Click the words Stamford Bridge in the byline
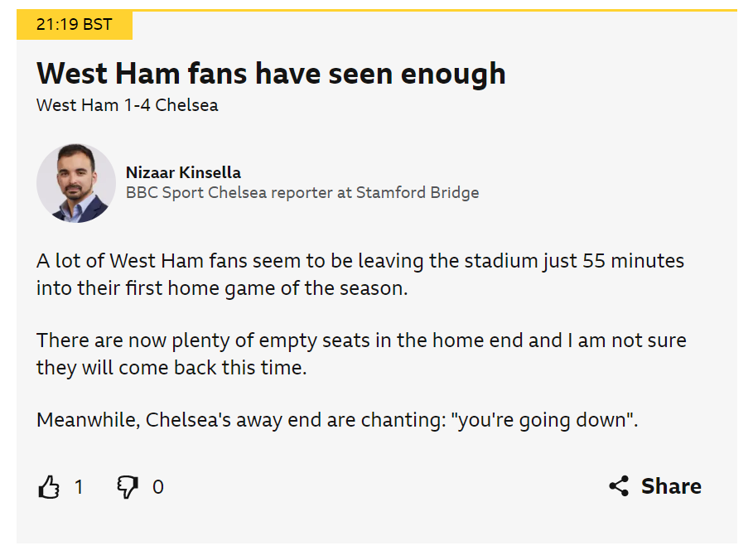The height and width of the screenshot is (560, 753). click(x=418, y=192)
